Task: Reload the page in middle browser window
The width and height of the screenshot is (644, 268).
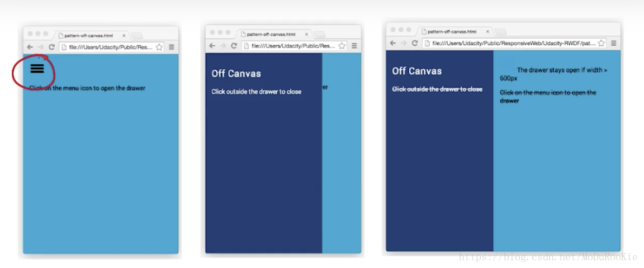Action: pos(234,46)
